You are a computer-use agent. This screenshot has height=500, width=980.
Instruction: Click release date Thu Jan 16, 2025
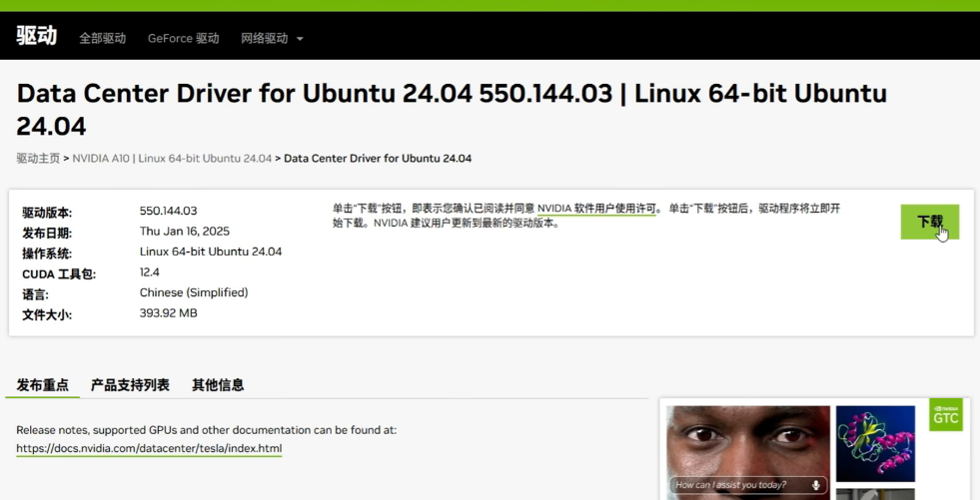185,232
